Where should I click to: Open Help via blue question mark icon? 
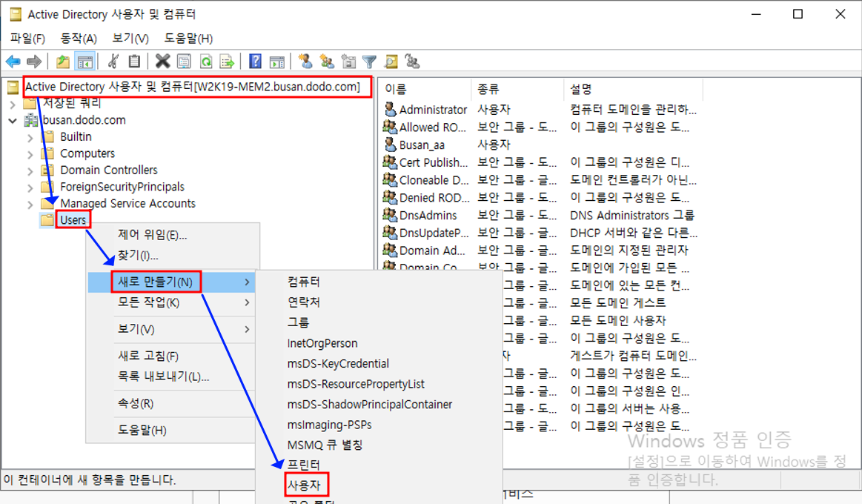coord(255,61)
